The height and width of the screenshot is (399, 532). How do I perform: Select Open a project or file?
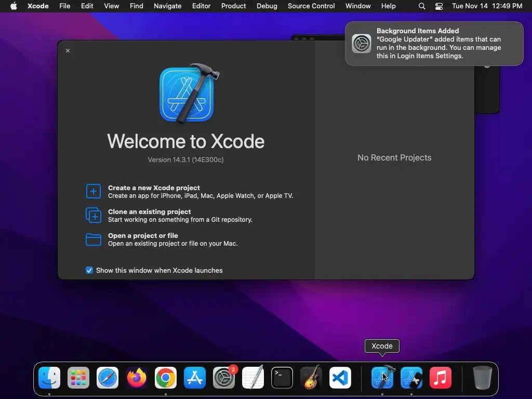coord(162,239)
